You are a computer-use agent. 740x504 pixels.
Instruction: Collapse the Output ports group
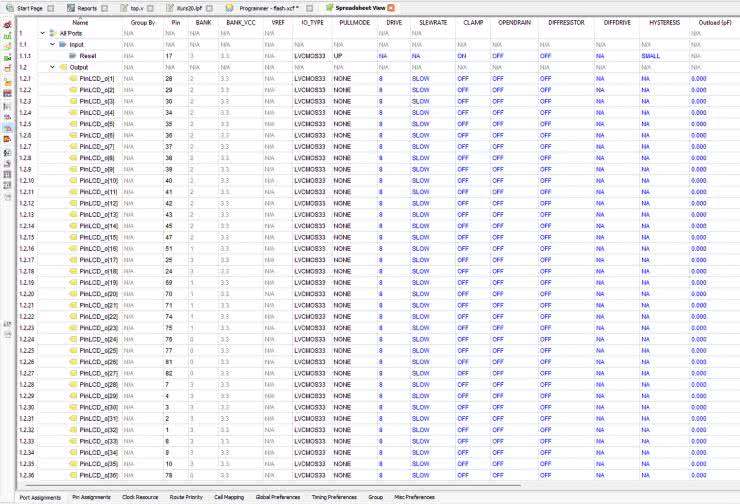(x=52, y=67)
